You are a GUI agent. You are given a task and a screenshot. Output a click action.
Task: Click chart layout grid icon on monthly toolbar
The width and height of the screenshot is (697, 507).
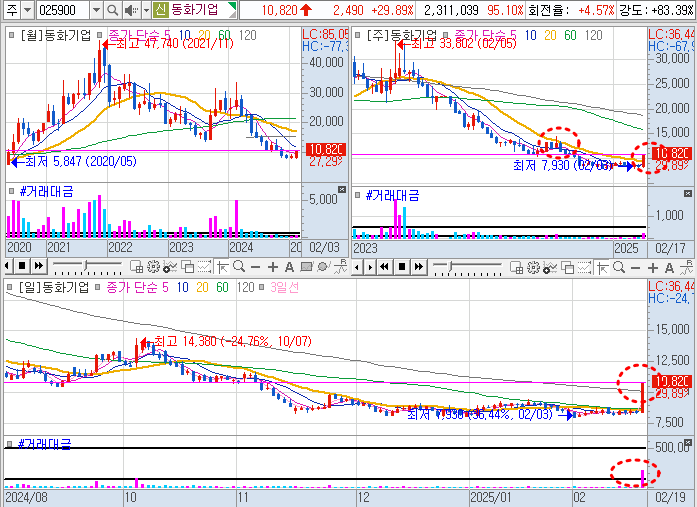pyautogui.click(x=136, y=267)
